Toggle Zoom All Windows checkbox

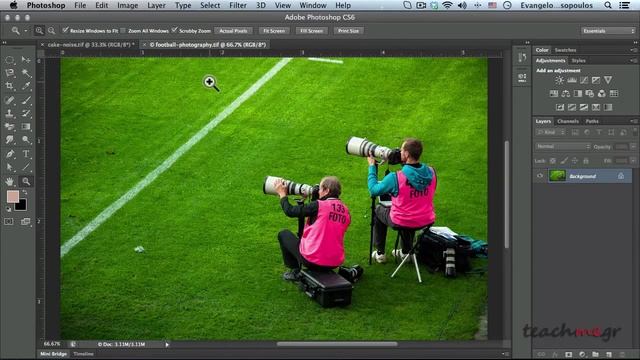click(x=123, y=30)
